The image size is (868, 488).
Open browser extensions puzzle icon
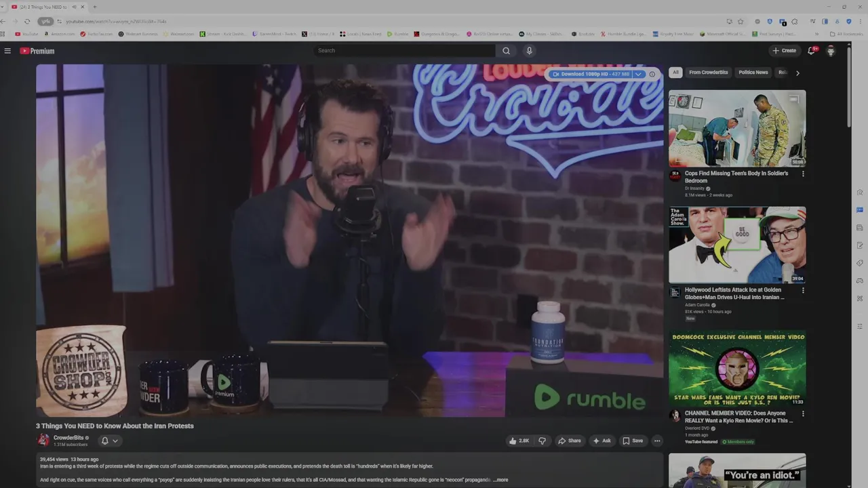click(x=795, y=21)
